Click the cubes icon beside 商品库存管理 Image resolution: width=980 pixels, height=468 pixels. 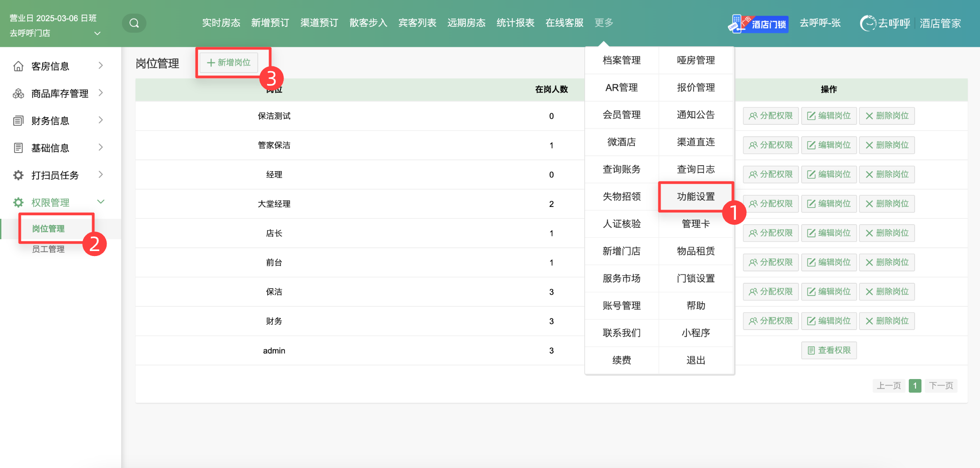18,94
